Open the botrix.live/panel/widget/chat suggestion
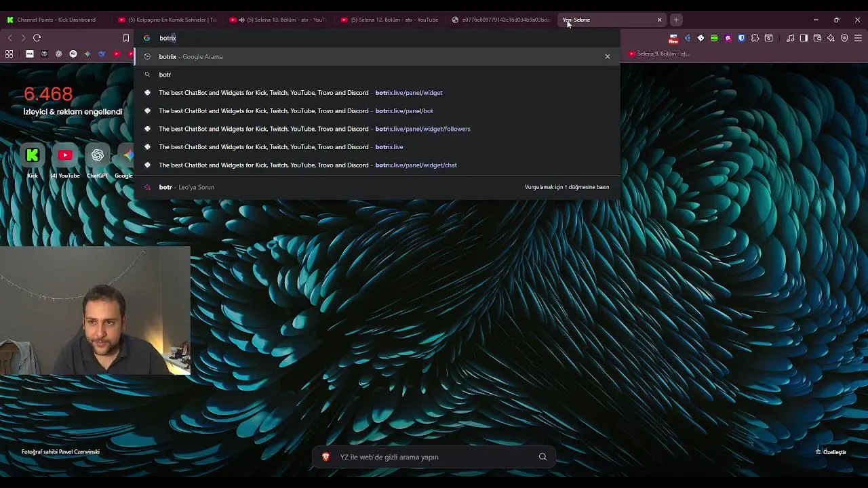This screenshot has height=488, width=868. pos(377,165)
